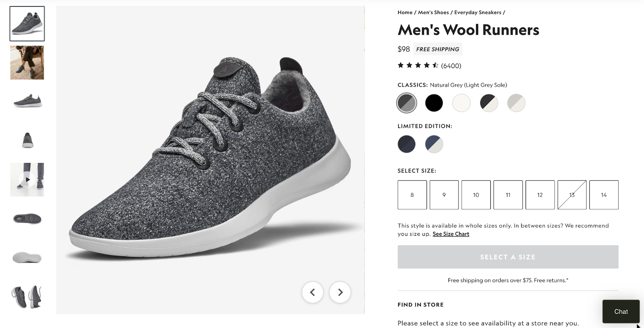This screenshot has width=644, height=328.
Task: Select size 8
Action: tap(412, 195)
